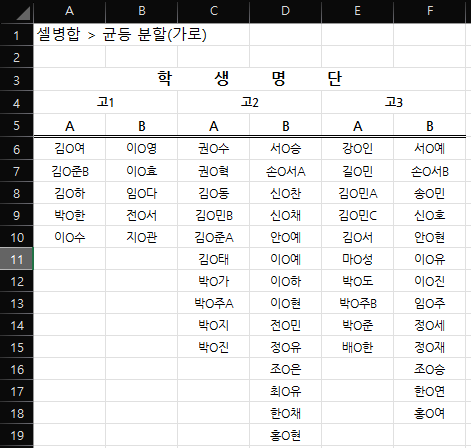This screenshot has height=448, width=471.
Task: Click cell '임O주'
Action: (430, 303)
